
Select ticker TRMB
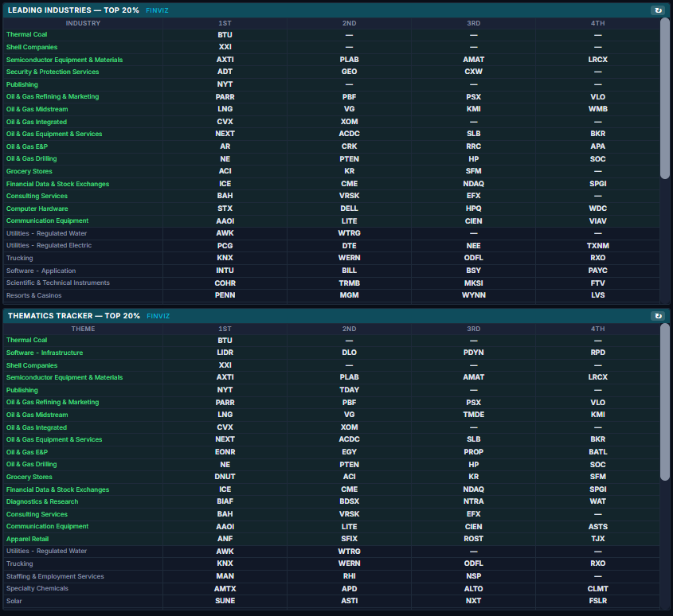(x=350, y=283)
